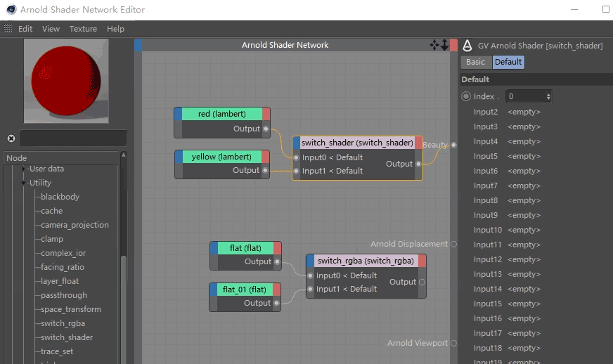This screenshot has height=364, width=613.
Task: Select the switch_rgba node title
Action: 366,261
